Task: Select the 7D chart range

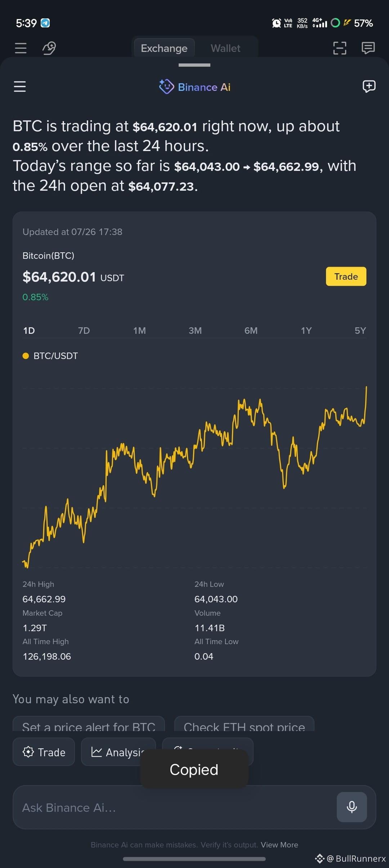Action: 84,331
